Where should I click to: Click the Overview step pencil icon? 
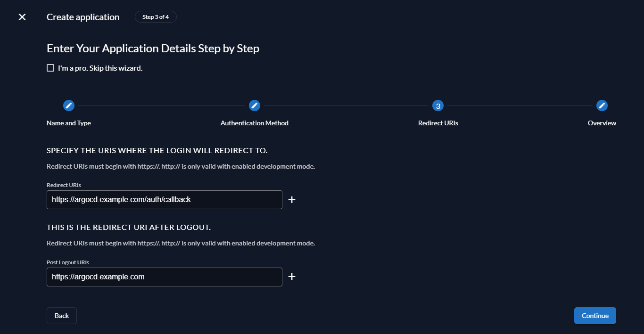[x=602, y=106]
